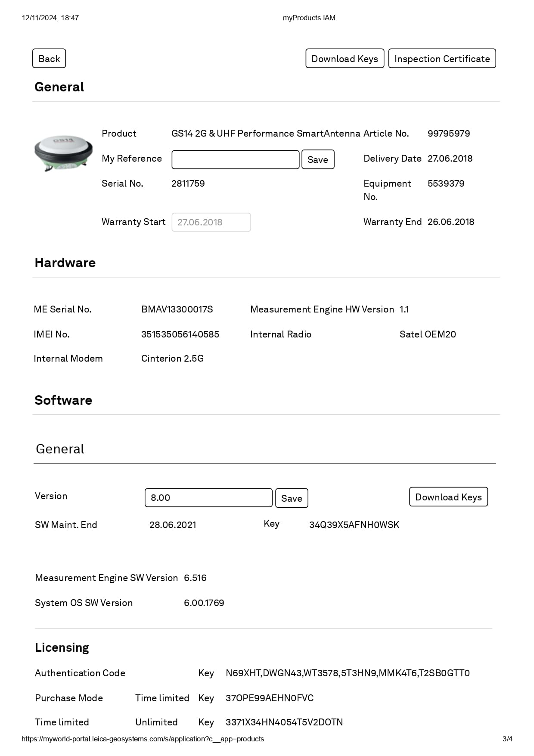
Task: Click the Version input field showing 8.00
Action: [x=208, y=498]
